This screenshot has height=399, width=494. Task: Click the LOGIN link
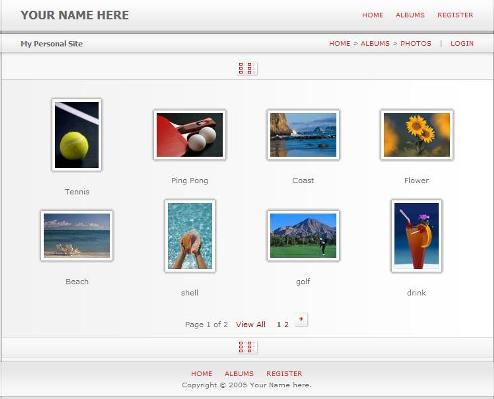(462, 44)
